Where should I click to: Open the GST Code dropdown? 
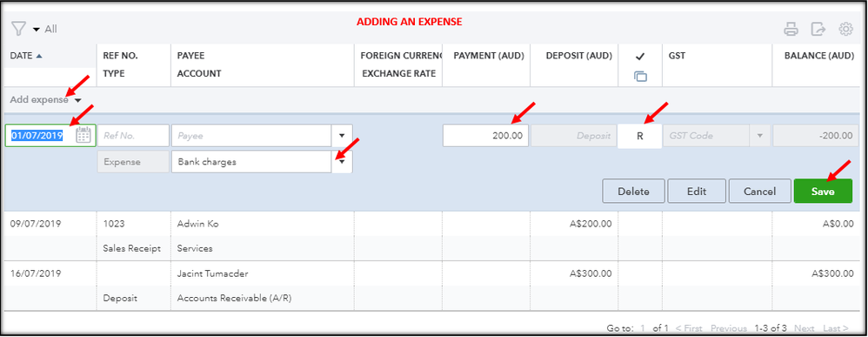(760, 136)
